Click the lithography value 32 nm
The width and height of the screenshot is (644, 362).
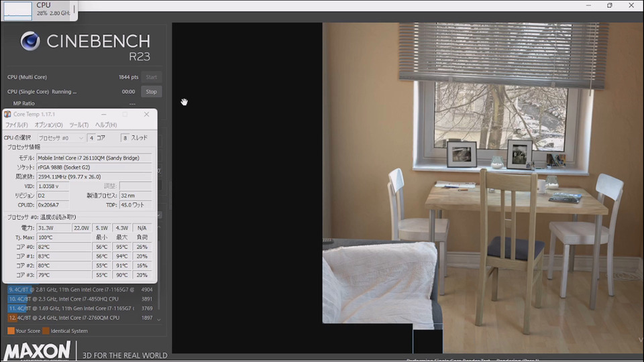pos(136,195)
